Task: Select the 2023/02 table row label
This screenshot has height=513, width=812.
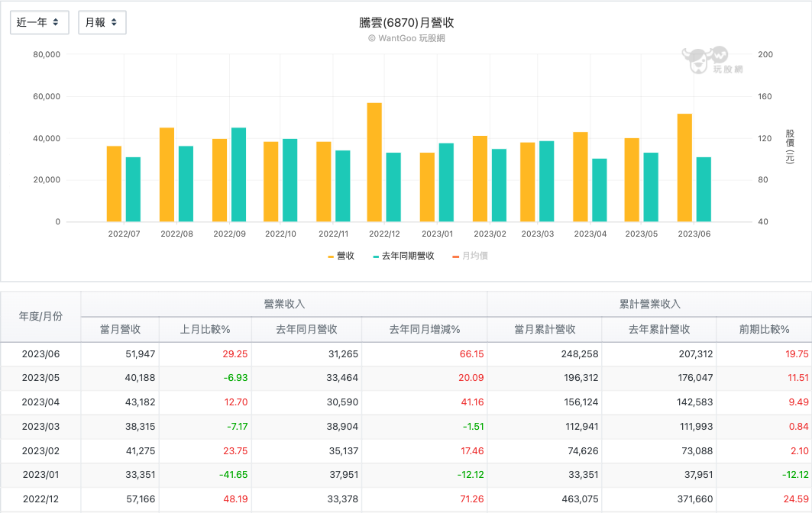Action: (40, 451)
